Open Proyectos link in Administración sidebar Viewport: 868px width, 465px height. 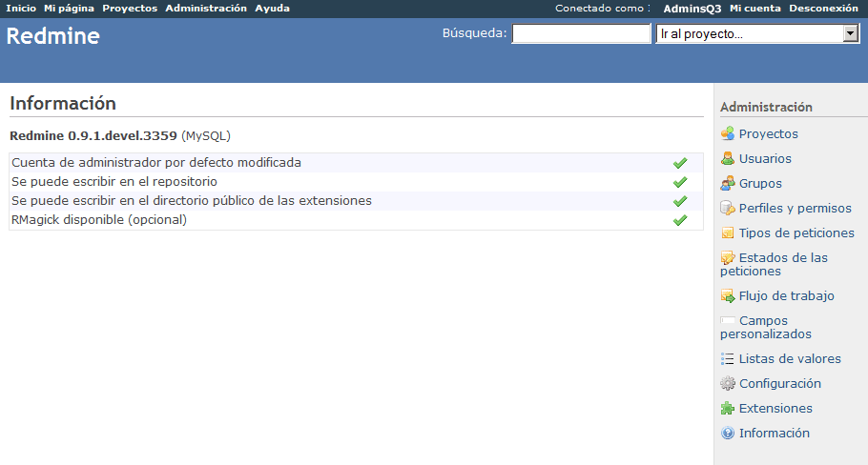point(769,133)
